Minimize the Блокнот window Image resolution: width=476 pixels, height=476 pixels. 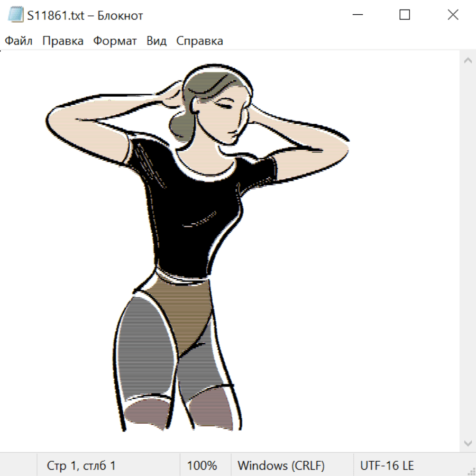[356, 15]
